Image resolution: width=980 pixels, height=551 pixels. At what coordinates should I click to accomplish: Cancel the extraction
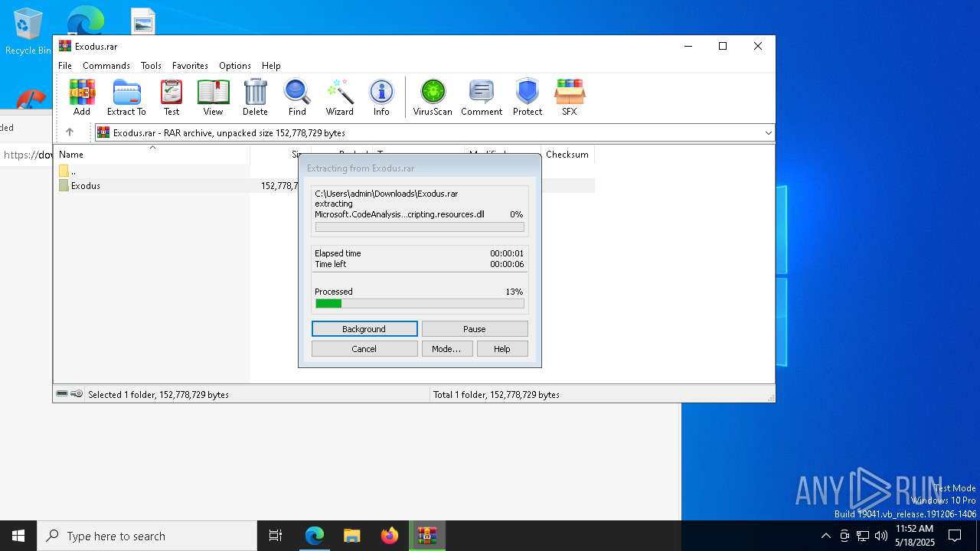tap(364, 349)
